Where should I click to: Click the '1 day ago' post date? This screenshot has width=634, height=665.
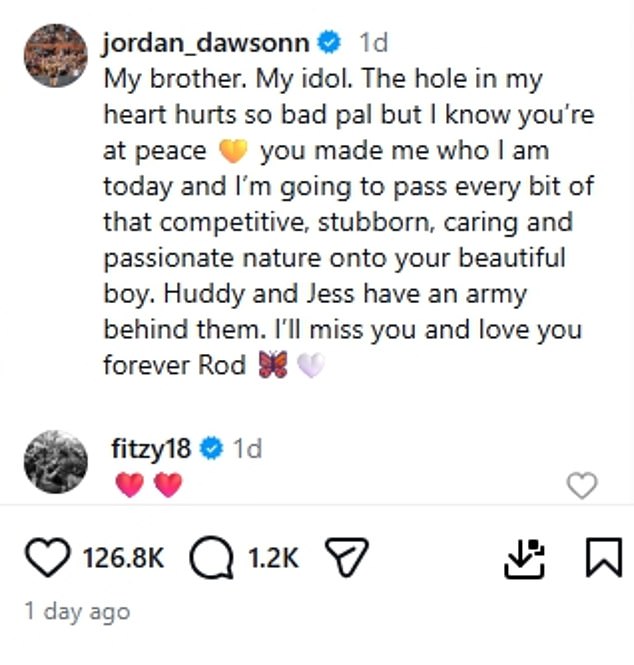78,612
